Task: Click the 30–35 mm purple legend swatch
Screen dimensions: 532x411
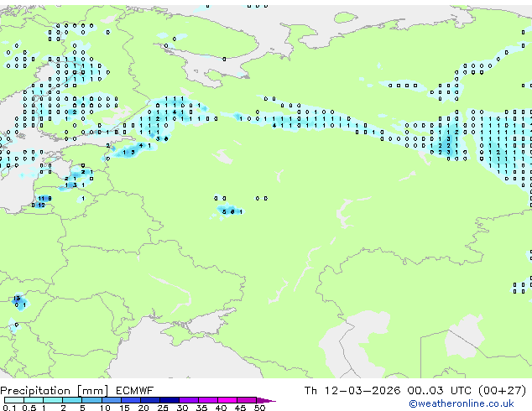Action: 189,400
